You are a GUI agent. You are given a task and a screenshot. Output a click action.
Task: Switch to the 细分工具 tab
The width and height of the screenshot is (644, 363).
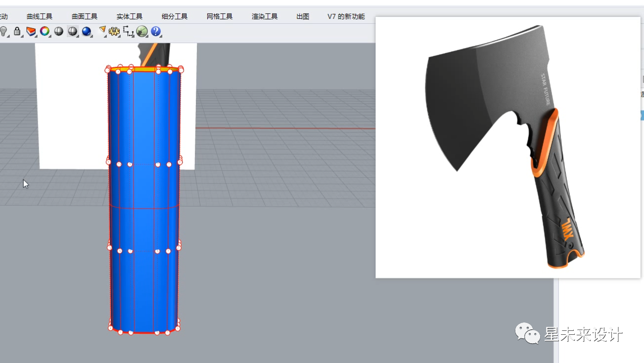tap(175, 16)
